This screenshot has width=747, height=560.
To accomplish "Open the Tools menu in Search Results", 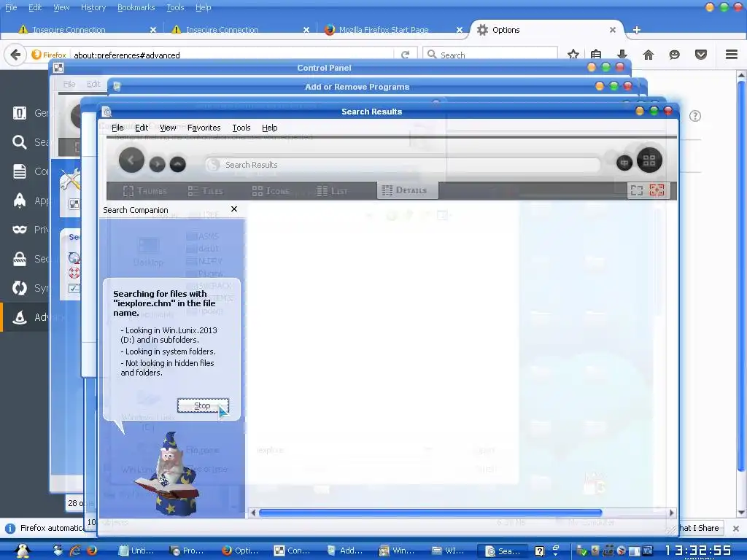I will pos(241,128).
